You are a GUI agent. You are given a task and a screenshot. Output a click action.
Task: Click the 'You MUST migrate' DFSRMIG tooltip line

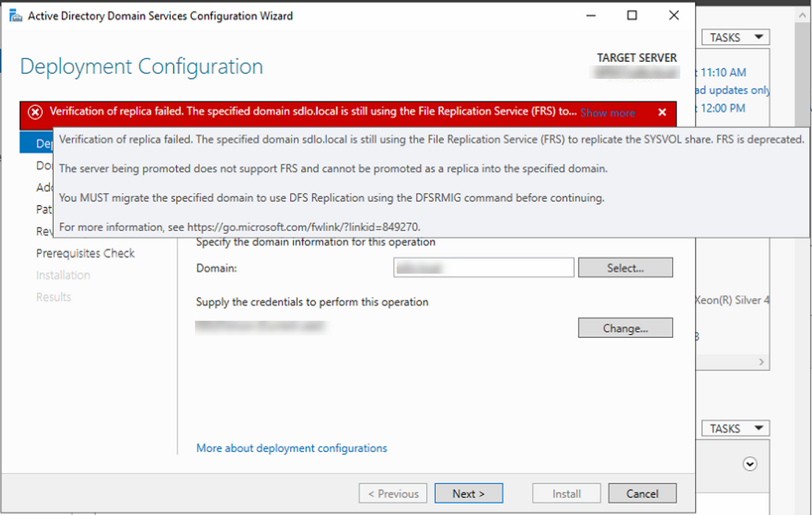pos(331,198)
